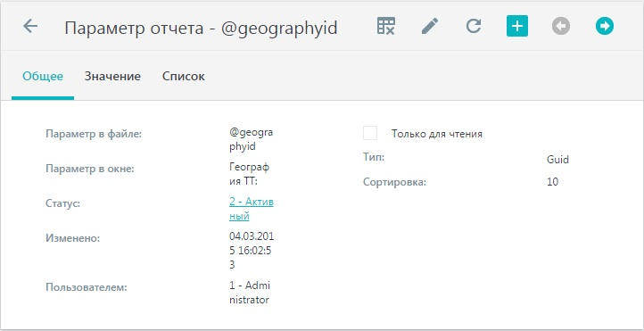The width and height of the screenshot is (644, 331).
Task: Open the 2 - Активный status link
Action: pos(252,209)
